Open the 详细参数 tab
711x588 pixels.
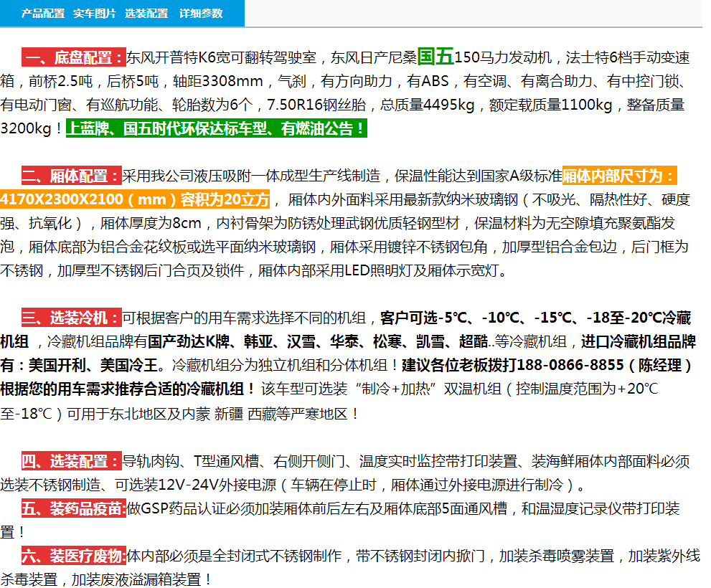click(201, 14)
